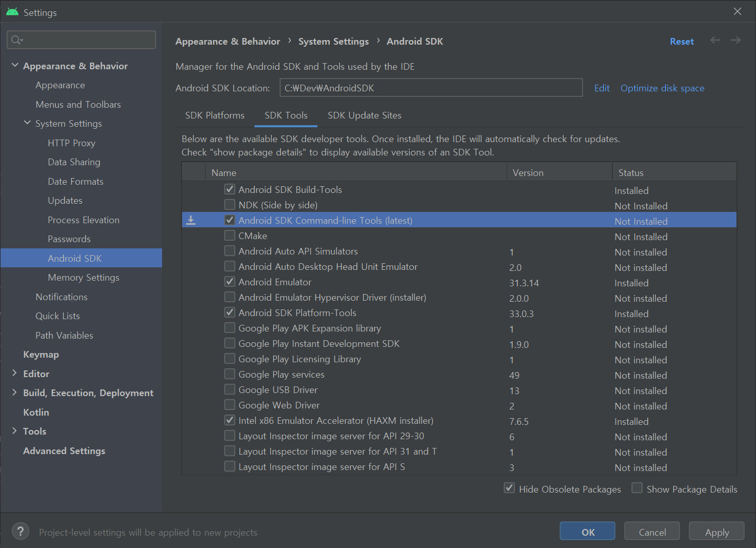Click the OK button
The width and height of the screenshot is (756, 548).
(x=587, y=532)
